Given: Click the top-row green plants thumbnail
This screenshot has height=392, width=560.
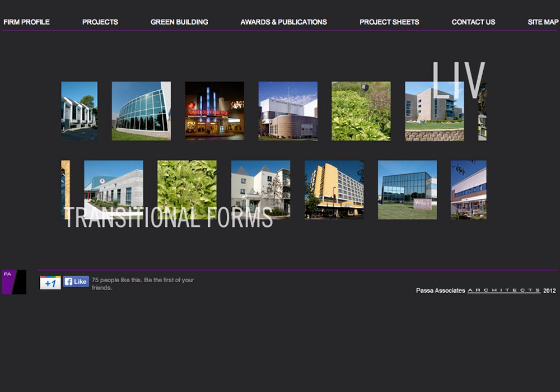Looking at the screenshot, I should click(x=361, y=111).
